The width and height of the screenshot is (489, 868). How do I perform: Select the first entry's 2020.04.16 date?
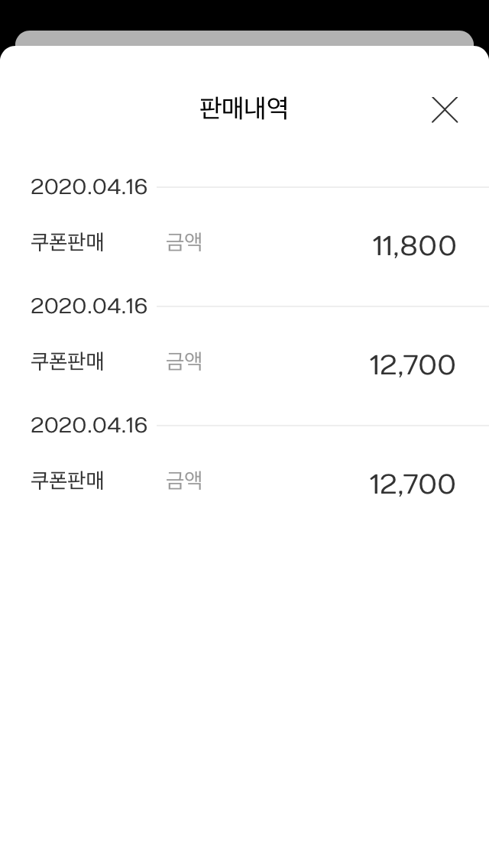[x=89, y=187]
